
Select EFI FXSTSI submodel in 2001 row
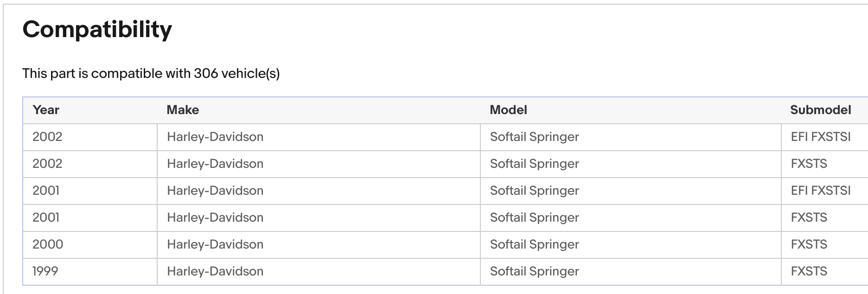820,191
